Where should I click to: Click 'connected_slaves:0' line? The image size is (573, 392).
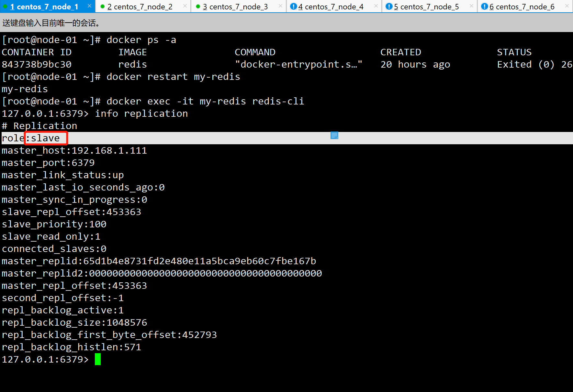[x=54, y=249]
